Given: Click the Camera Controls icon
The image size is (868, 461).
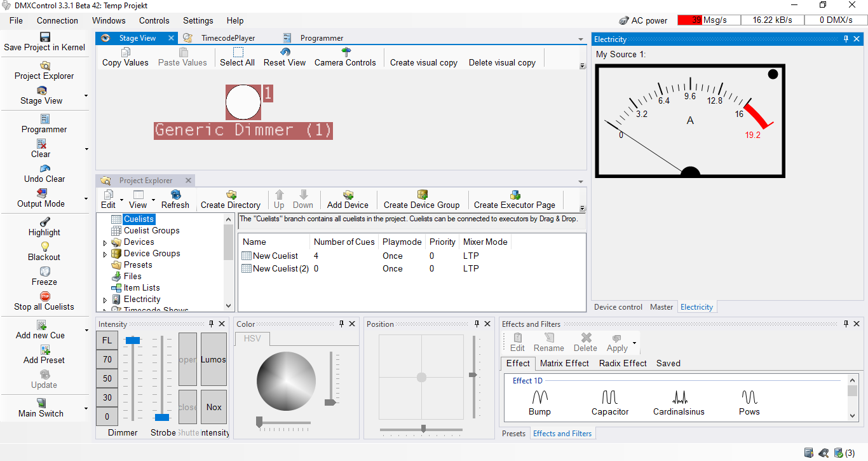Looking at the screenshot, I should pyautogui.click(x=345, y=52).
